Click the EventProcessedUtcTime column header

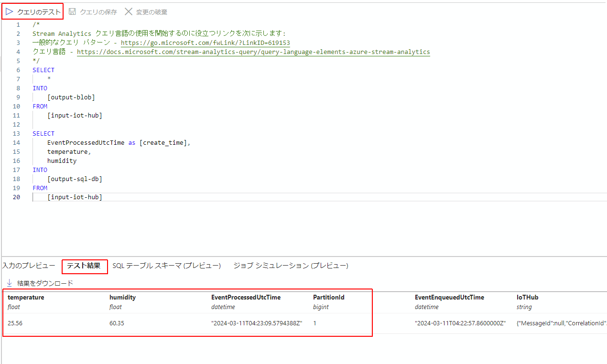(x=246, y=297)
